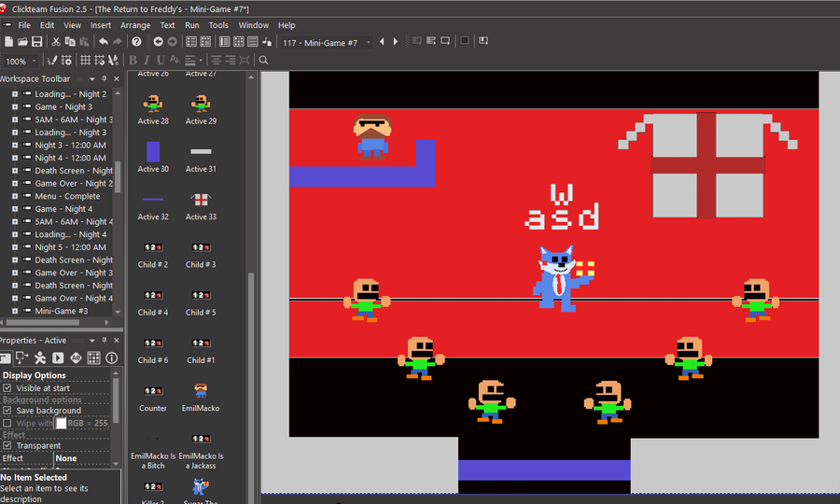Run the current frame

445,41
